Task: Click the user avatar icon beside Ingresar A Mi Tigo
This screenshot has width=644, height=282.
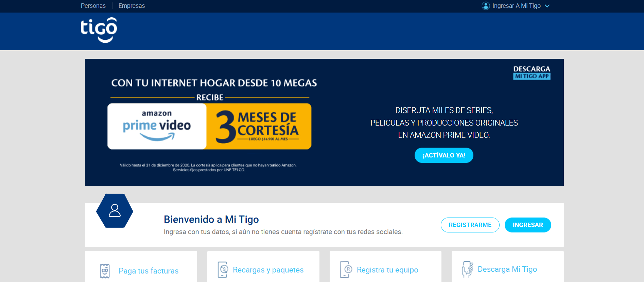Action: point(486,6)
